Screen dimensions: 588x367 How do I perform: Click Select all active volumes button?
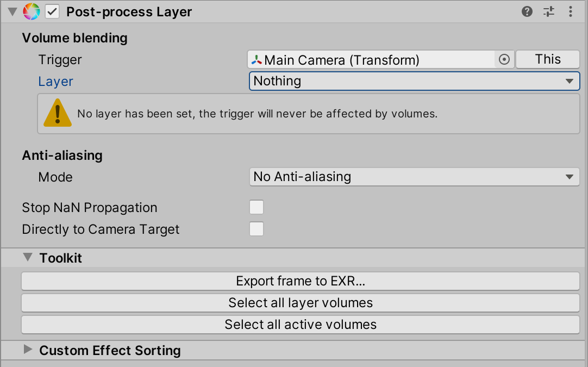point(301,325)
